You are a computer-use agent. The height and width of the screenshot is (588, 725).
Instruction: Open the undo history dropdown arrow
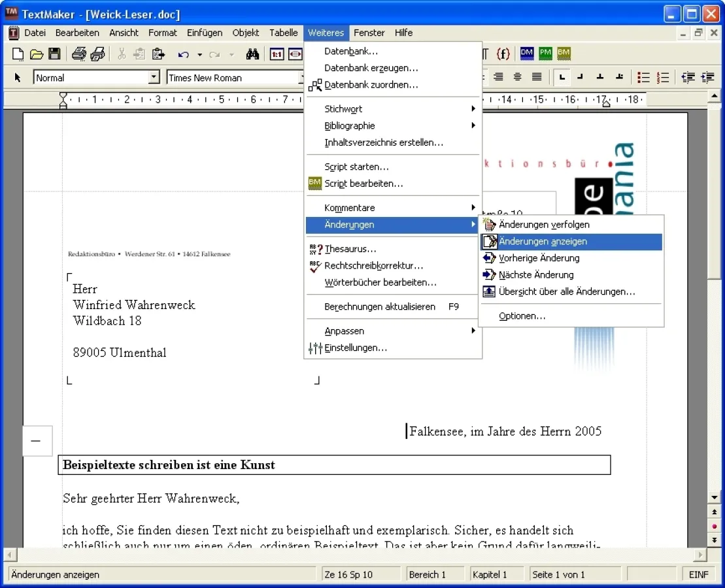coord(199,55)
